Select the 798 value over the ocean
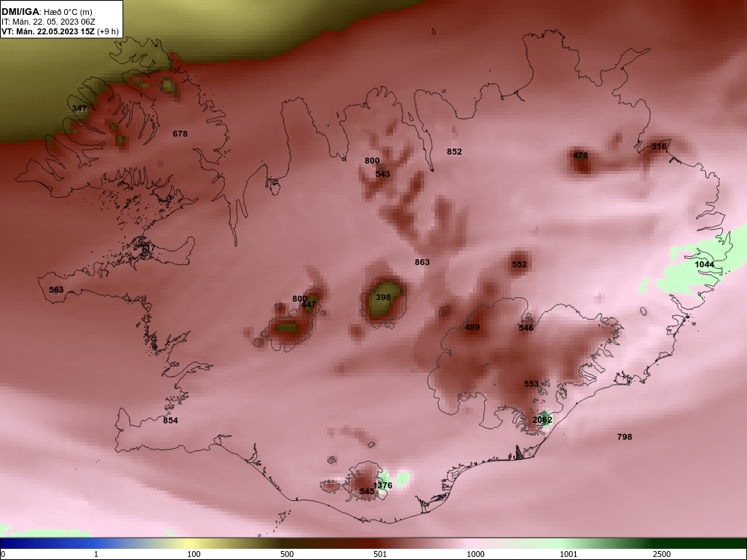Image resolution: width=747 pixels, height=560 pixels. click(x=624, y=437)
